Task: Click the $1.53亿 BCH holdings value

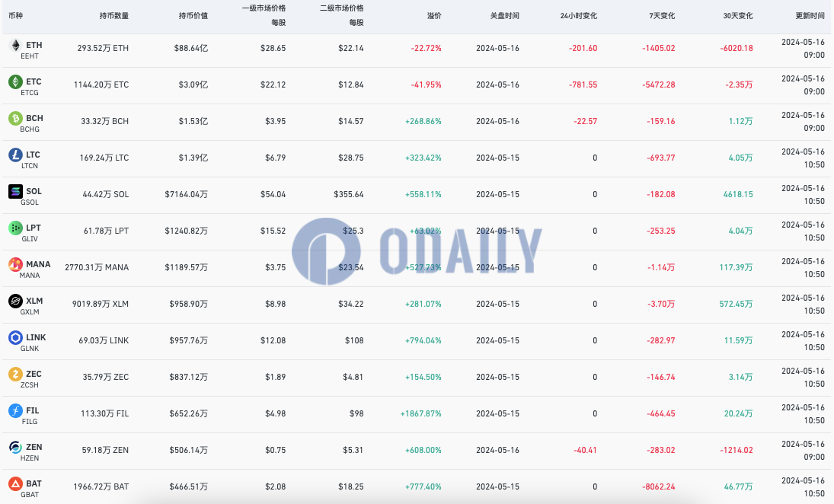Action: coord(193,121)
